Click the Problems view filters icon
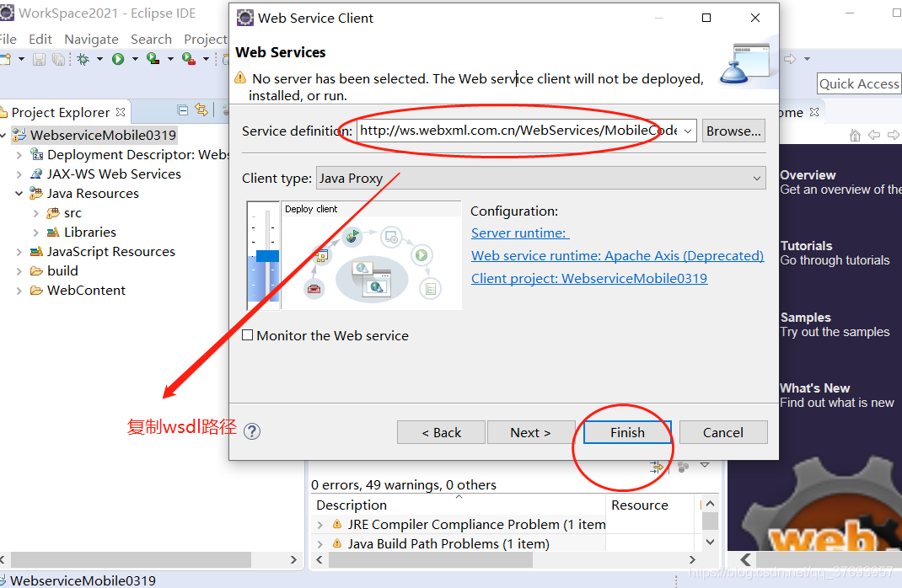This screenshot has width=902, height=588. point(683,467)
